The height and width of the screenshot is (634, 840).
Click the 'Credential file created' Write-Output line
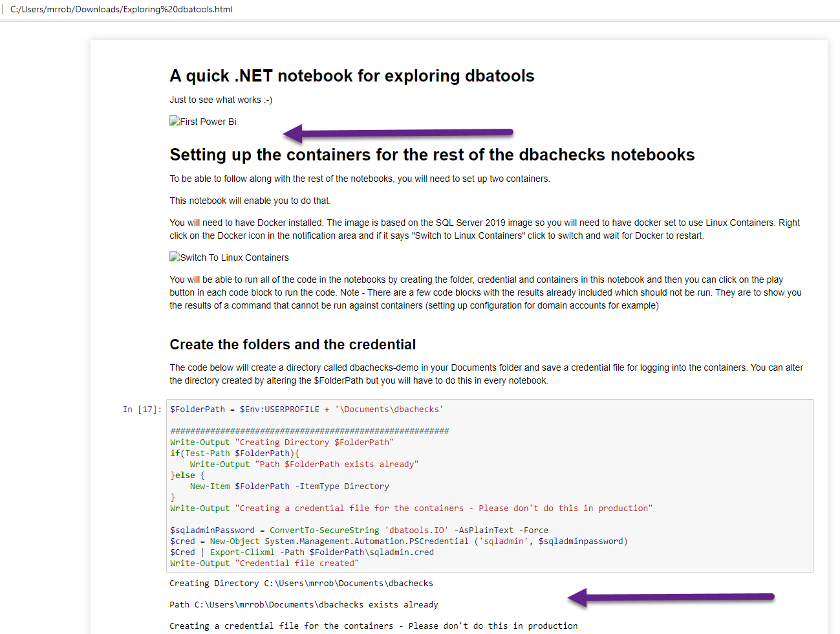point(264,563)
